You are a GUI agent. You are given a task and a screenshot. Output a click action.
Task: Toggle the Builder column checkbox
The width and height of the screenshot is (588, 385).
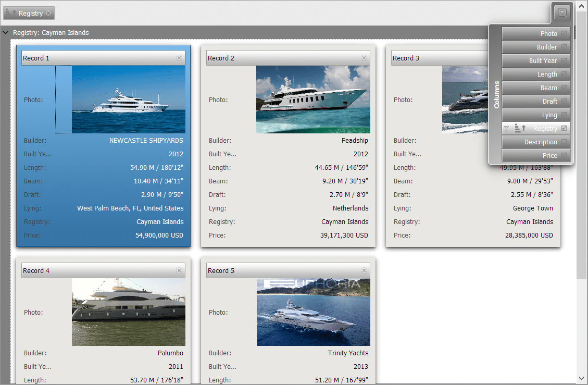click(564, 47)
